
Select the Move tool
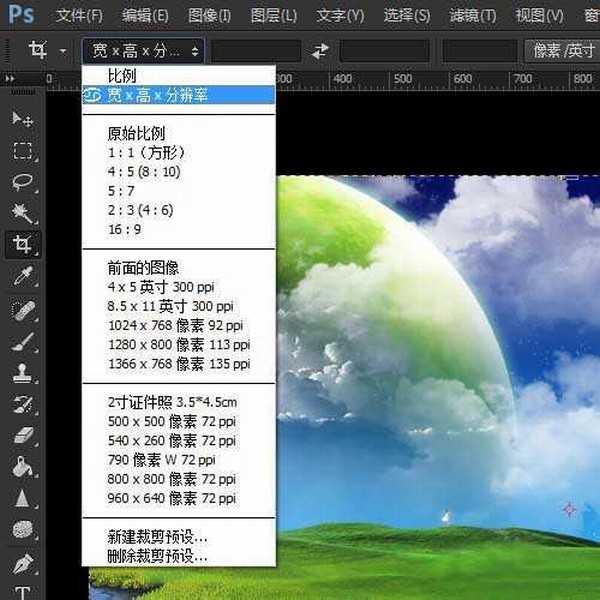coord(22,120)
